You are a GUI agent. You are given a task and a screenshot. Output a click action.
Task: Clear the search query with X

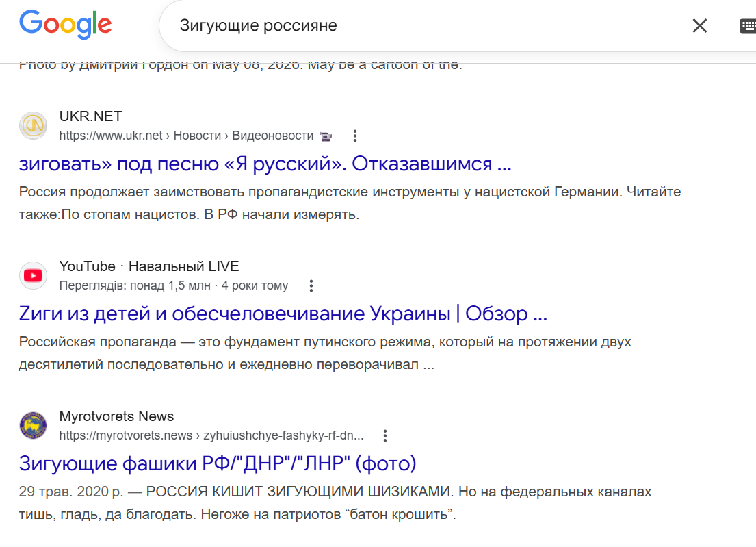(700, 25)
